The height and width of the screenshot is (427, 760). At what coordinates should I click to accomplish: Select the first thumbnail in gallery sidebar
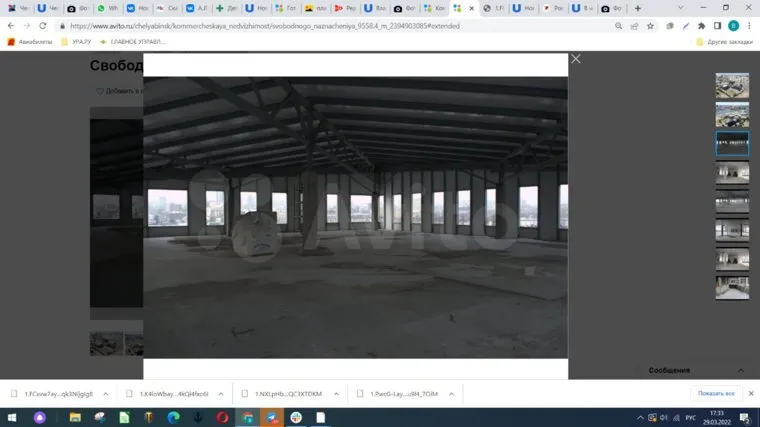(731, 86)
